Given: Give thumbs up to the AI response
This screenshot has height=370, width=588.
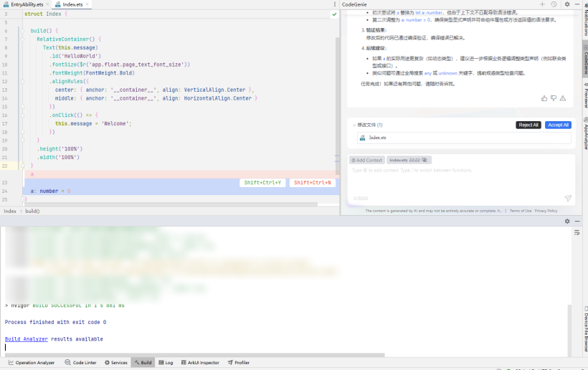Looking at the screenshot, I should (544, 98).
